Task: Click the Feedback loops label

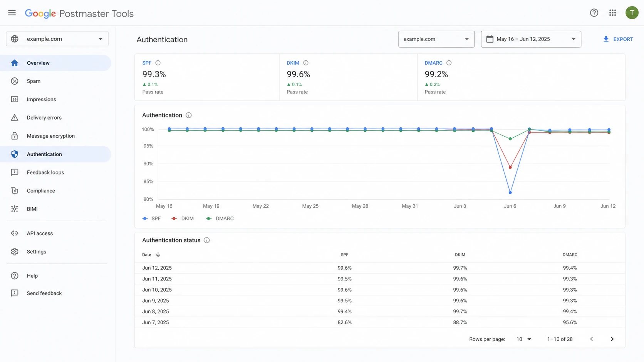Action: pos(45,172)
